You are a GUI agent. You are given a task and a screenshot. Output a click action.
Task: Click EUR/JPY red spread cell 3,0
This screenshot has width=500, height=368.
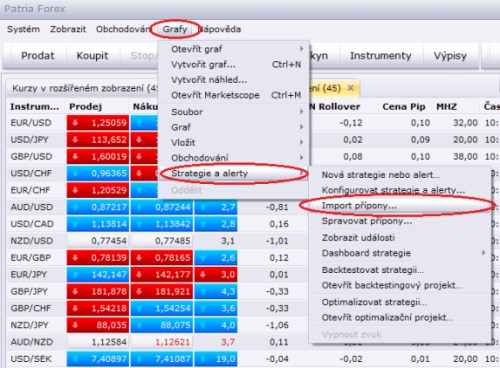tap(216, 275)
